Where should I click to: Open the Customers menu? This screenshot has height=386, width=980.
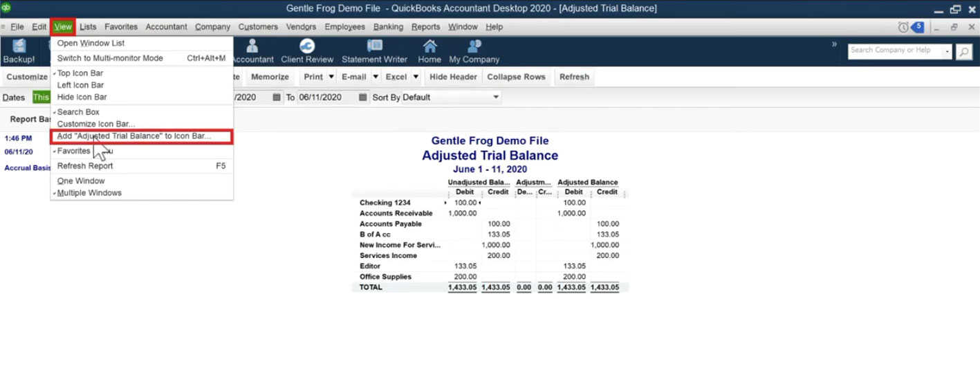click(258, 27)
